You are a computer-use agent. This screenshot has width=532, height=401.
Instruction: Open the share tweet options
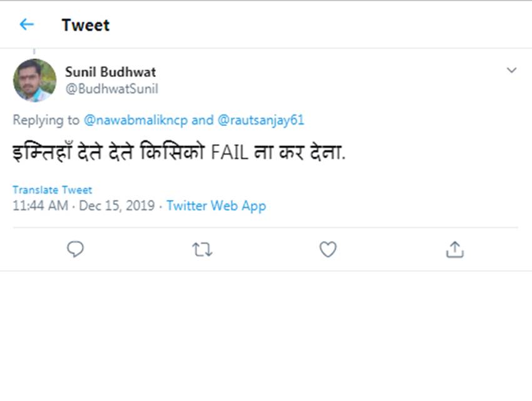pos(454,249)
